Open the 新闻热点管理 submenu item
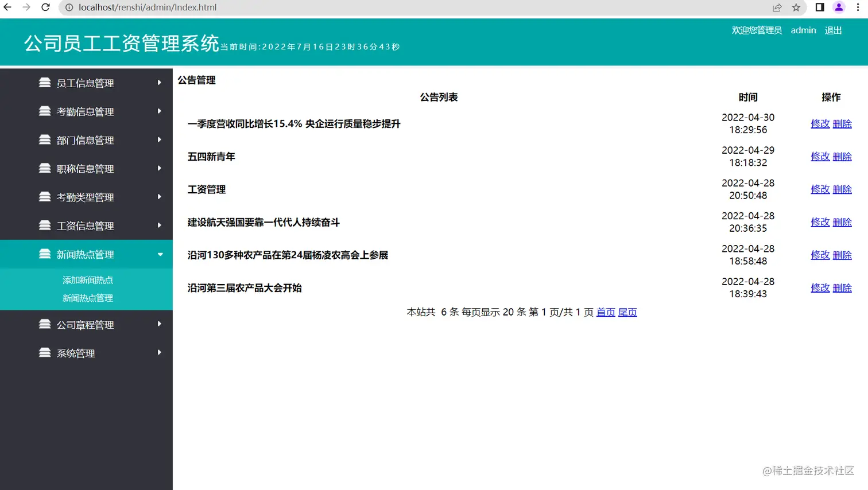 tap(87, 297)
